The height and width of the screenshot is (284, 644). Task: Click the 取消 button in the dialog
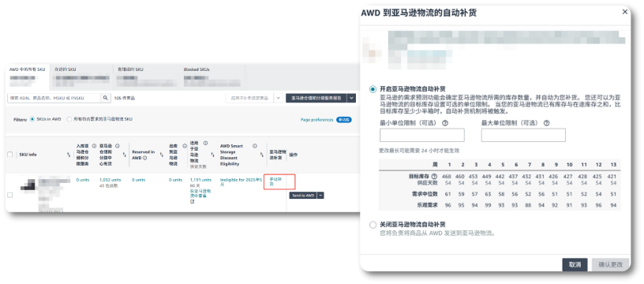(x=575, y=265)
